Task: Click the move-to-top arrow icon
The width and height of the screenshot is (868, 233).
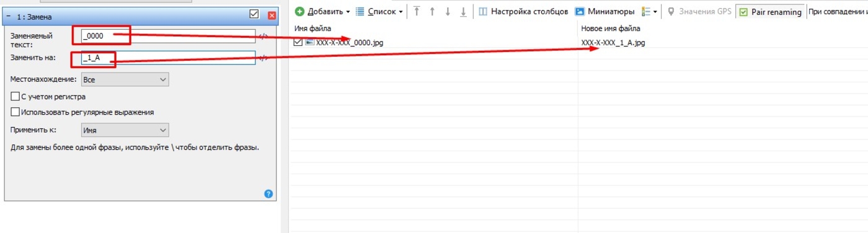Action: 417,11
